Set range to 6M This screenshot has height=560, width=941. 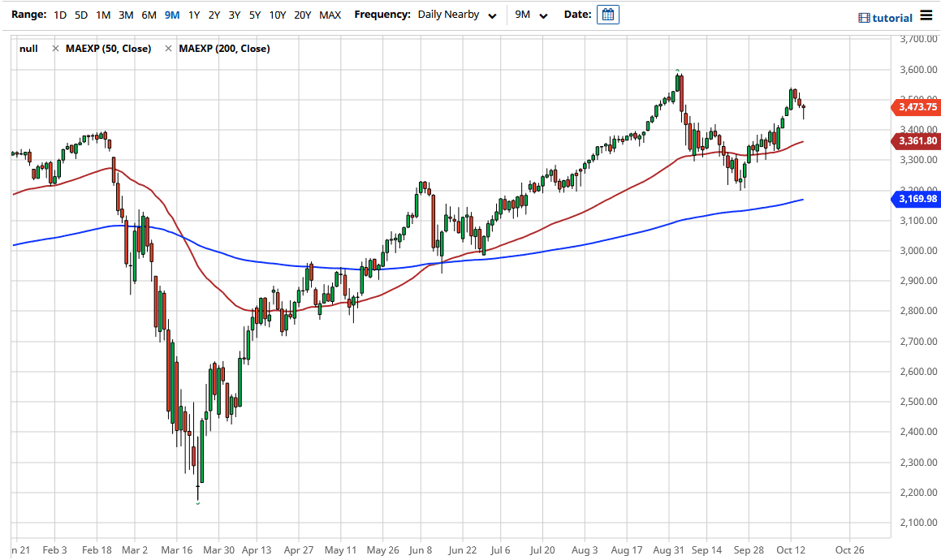click(147, 15)
